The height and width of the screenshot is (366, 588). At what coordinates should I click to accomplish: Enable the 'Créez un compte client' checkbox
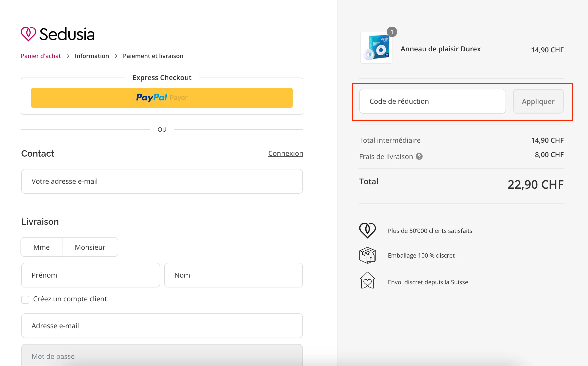tap(25, 300)
